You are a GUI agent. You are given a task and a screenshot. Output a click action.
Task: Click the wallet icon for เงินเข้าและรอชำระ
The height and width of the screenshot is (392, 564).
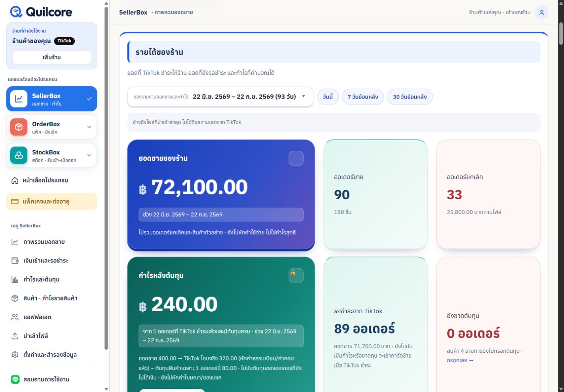(15, 261)
